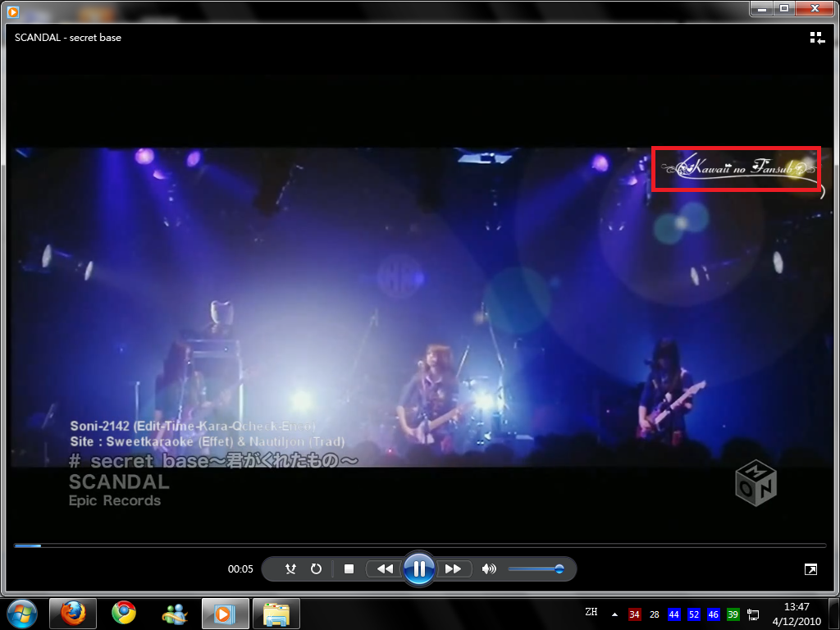Turn shuffle on in the player

[x=290, y=569]
